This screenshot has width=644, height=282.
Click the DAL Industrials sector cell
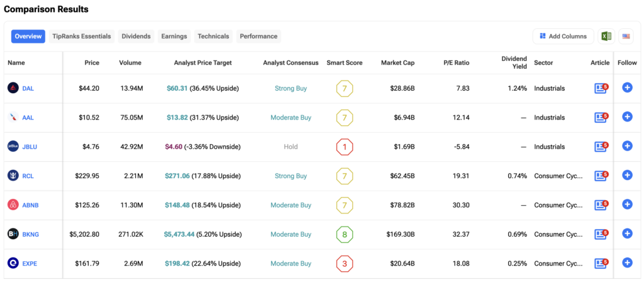550,88
